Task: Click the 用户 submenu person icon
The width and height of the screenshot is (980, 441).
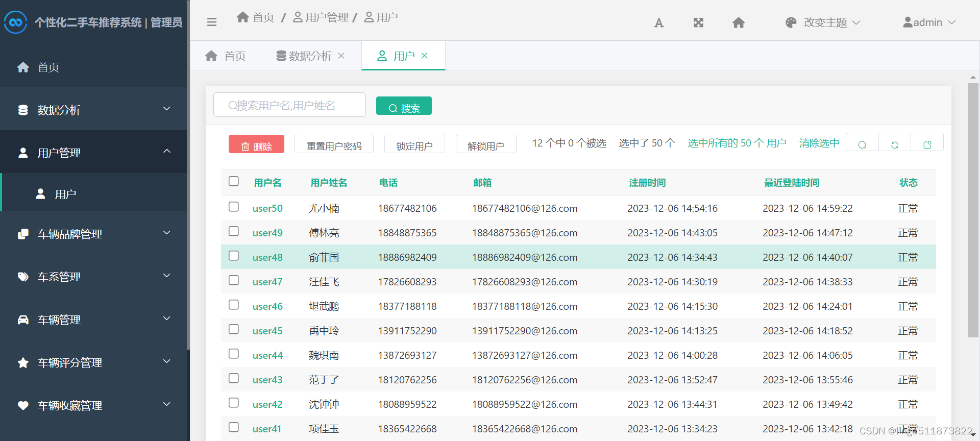Action: point(40,194)
